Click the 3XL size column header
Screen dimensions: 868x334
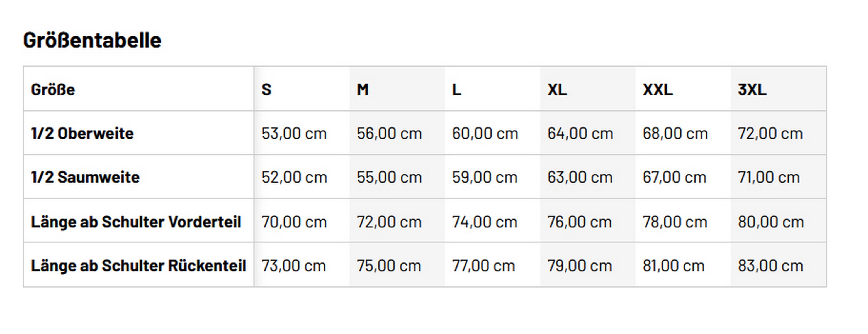coord(752,90)
